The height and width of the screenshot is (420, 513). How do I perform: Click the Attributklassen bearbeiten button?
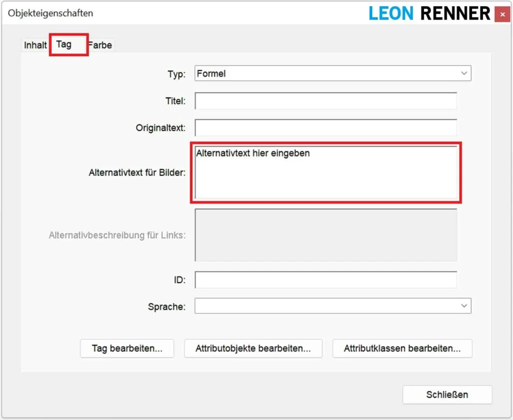(x=402, y=349)
